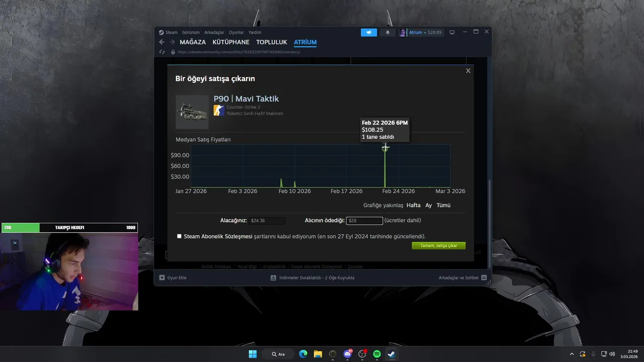Image resolution: width=644 pixels, height=362 pixels.
Task: Open the Oyunlar menu
Action: click(236, 32)
